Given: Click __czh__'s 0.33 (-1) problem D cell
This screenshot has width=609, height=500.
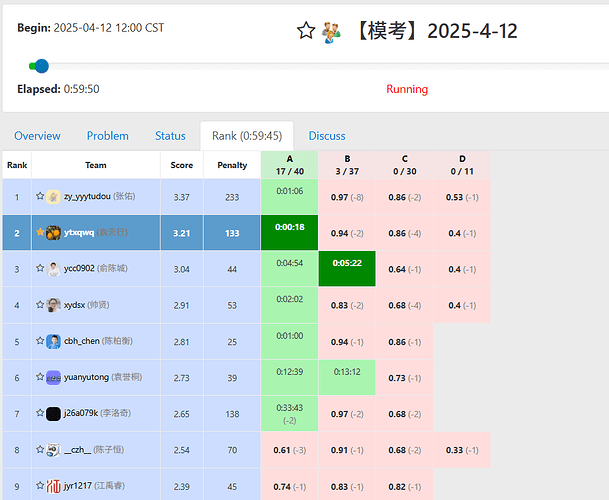Looking at the screenshot, I should pos(462,450).
